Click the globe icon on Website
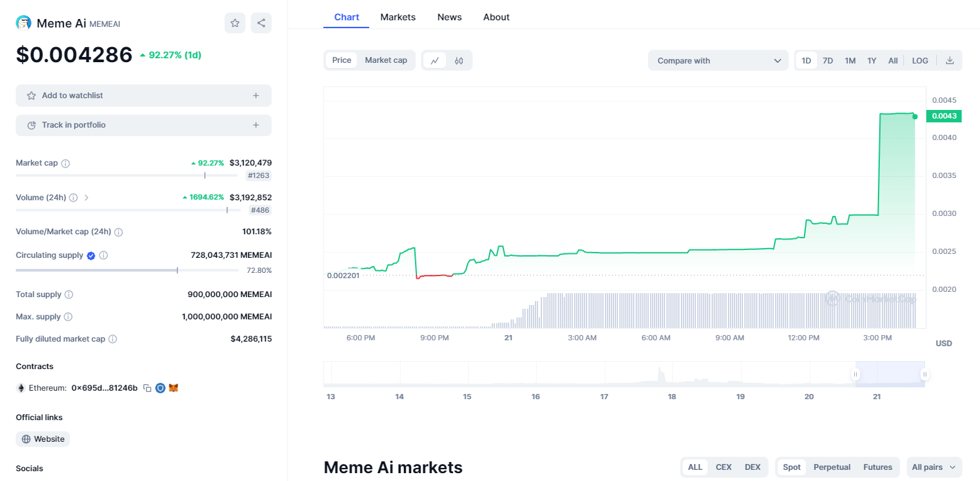Viewport: 980px width, 481px height. [x=26, y=439]
